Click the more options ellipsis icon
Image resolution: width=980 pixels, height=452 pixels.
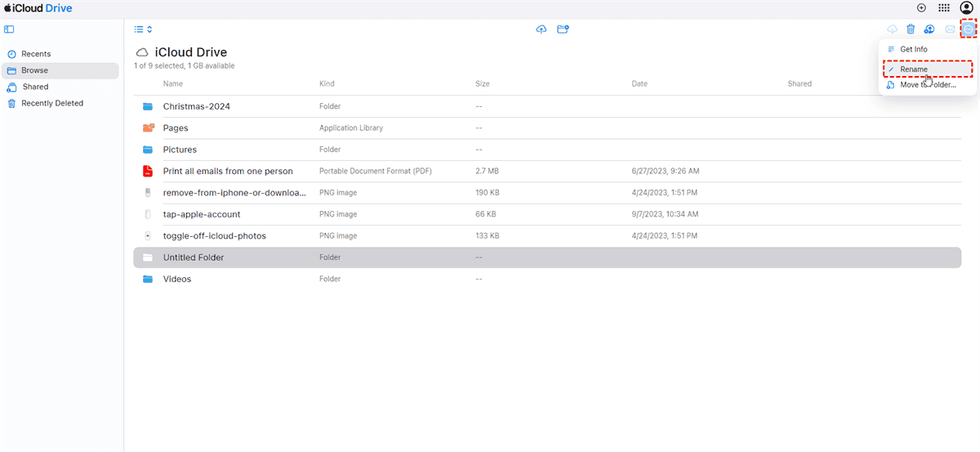(969, 29)
